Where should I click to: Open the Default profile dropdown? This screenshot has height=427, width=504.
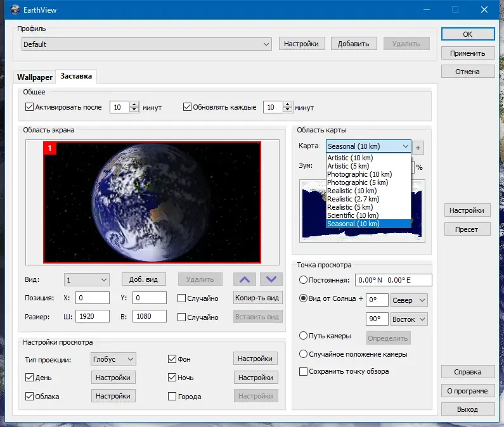[146, 44]
